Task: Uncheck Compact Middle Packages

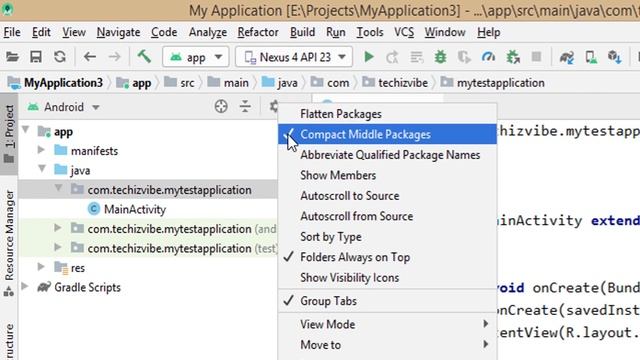Action: point(387,134)
